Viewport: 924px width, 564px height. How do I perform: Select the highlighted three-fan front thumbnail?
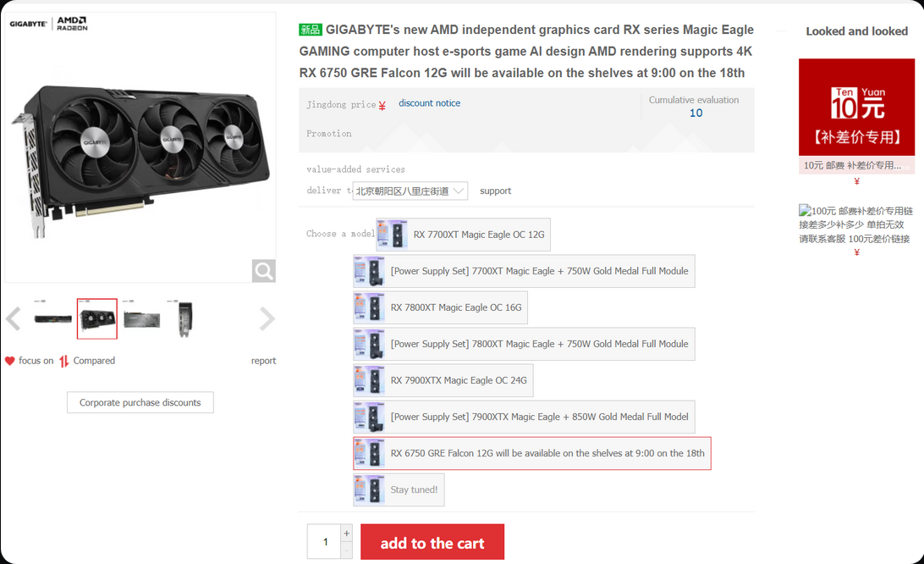[97, 318]
